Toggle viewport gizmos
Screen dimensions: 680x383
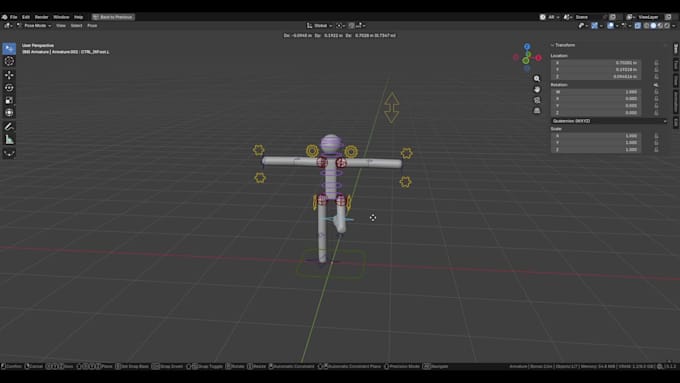595,26
